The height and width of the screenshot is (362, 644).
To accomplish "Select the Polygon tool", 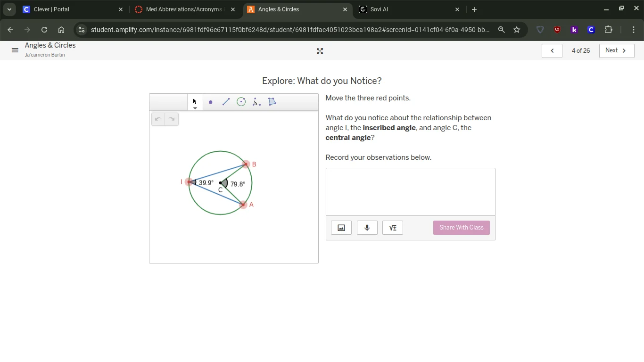I will [x=272, y=102].
